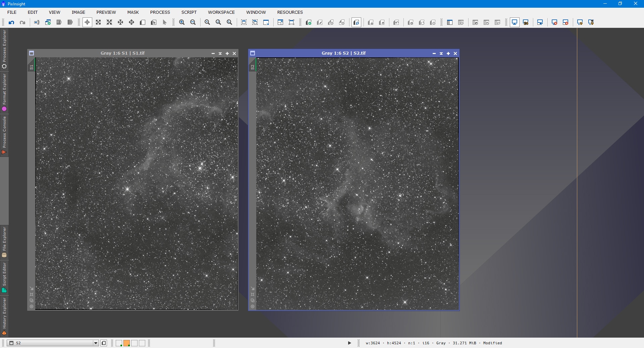This screenshot has width=644, height=348.
Task: Click the Undo arrow icon
Action: (x=11, y=22)
